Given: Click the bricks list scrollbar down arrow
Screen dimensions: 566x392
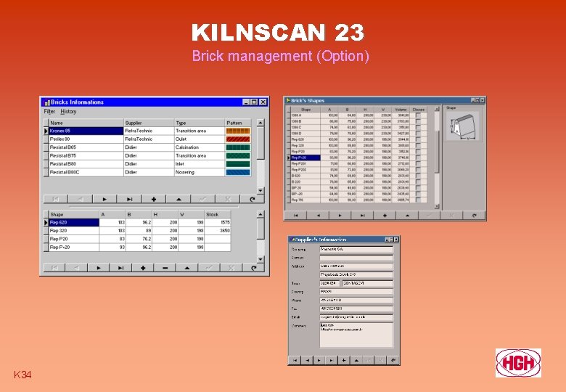Looking at the screenshot, I should click(261, 190).
